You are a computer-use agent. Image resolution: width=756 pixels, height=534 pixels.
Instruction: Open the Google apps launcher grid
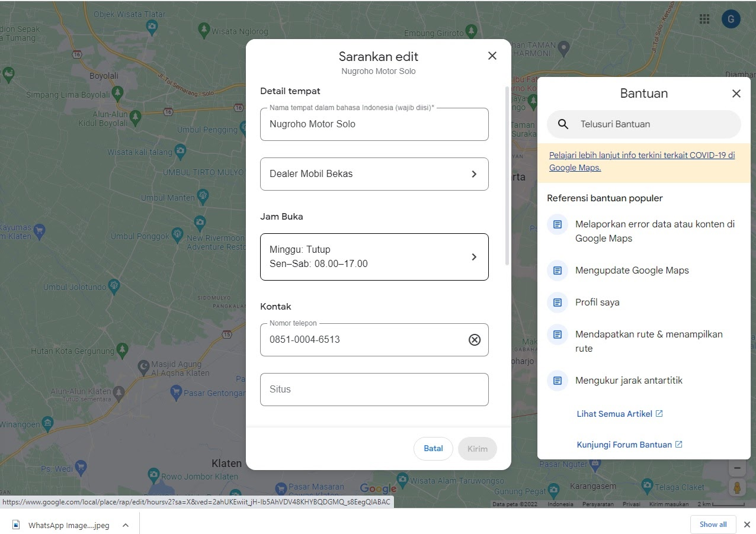[x=704, y=19]
